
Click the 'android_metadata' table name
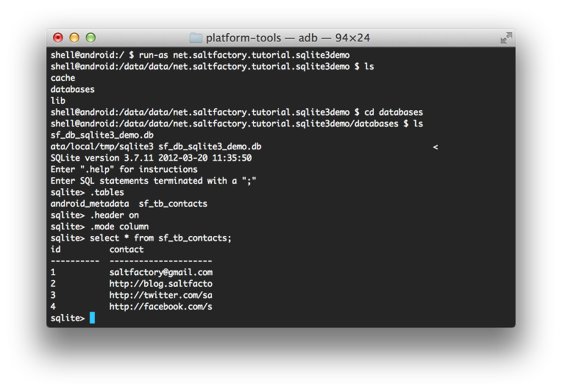click(90, 204)
